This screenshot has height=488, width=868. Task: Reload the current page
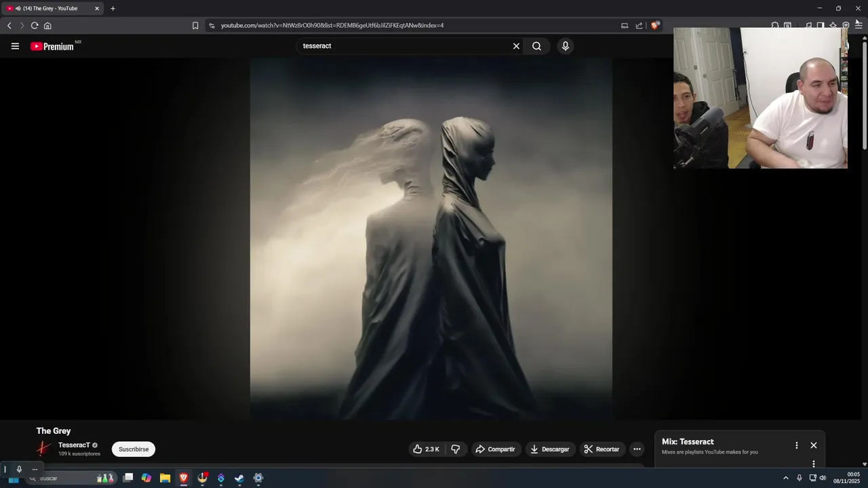click(35, 26)
